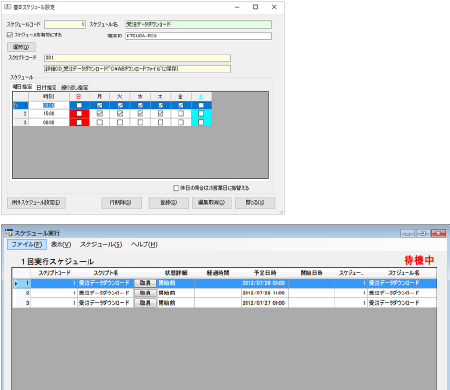
Task: Open the 表示(V) menu
Action: pyautogui.click(x=61, y=245)
